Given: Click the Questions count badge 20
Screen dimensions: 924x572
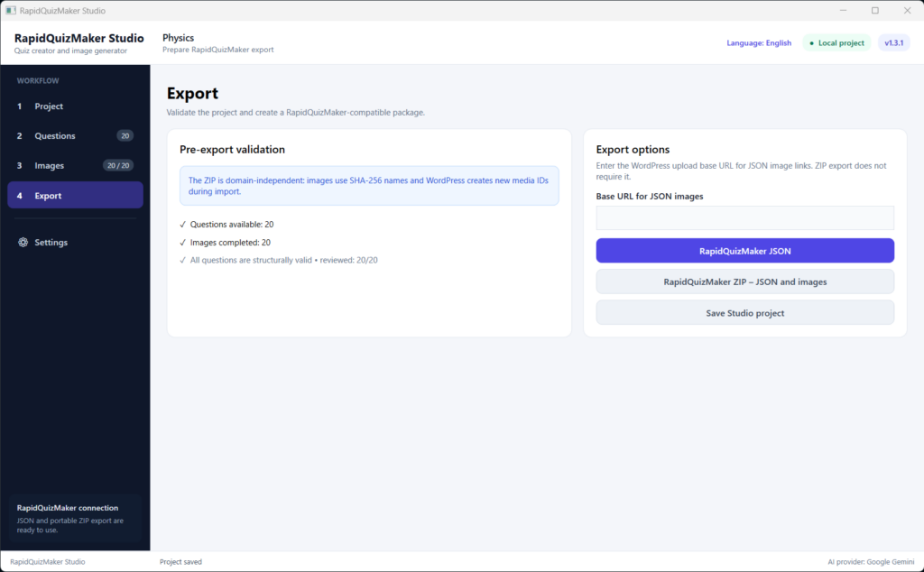Looking at the screenshot, I should click(125, 135).
